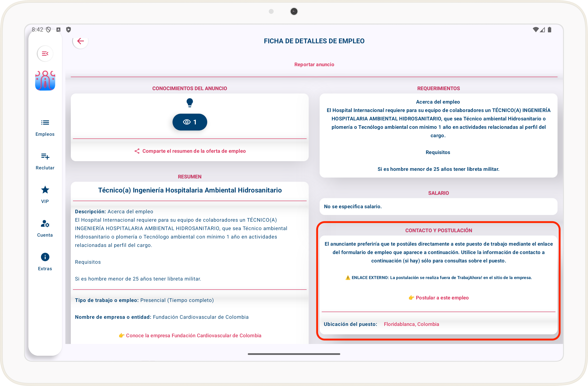Open Cuenta account settings icon
Image resolution: width=588 pixels, height=386 pixels.
[45, 224]
